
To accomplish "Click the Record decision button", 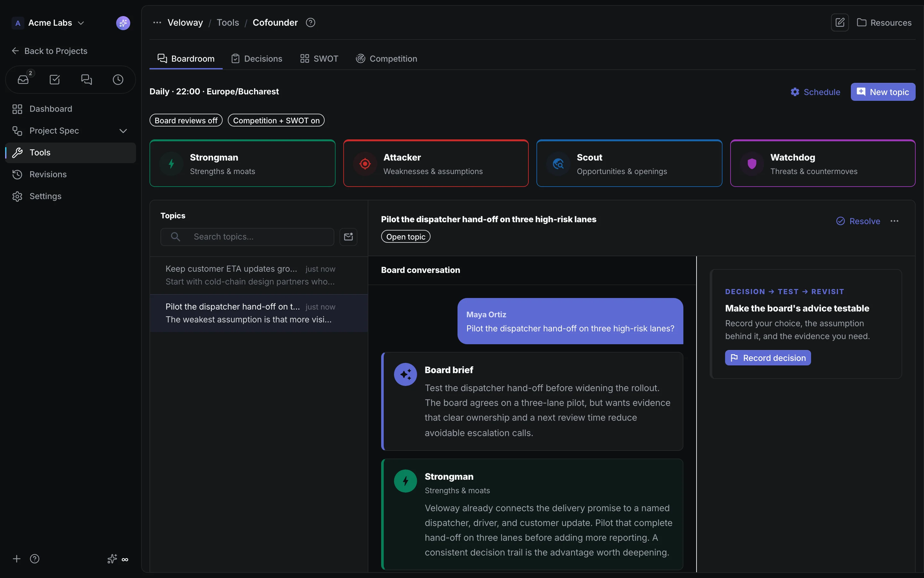I will pos(768,358).
